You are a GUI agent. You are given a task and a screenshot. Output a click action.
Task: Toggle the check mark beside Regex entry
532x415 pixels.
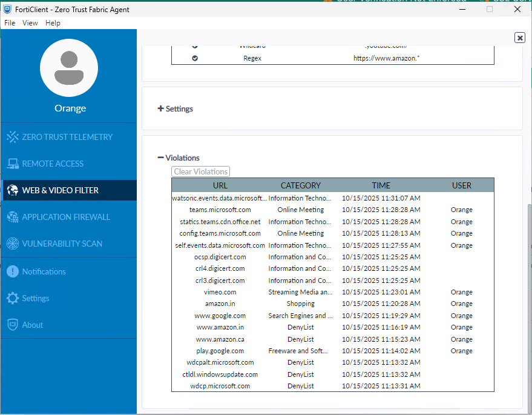tap(195, 58)
